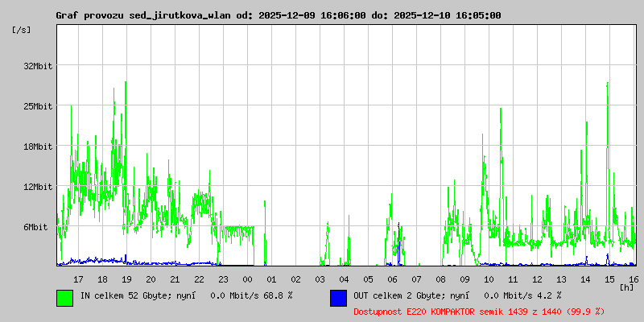The width and height of the screenshot is (644, 322).
Task: Click IN utilization value 68.8 %
Action: click(x=279, y=295)
